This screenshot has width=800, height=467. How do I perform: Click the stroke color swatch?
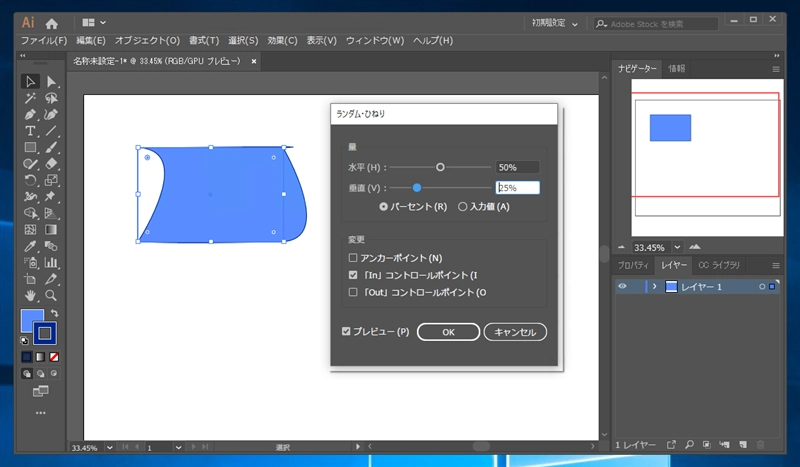click(x=45, y=333)
